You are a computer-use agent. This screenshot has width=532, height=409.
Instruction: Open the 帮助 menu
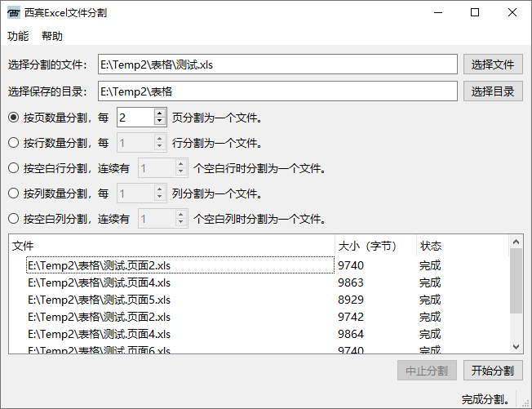point(52,36)
